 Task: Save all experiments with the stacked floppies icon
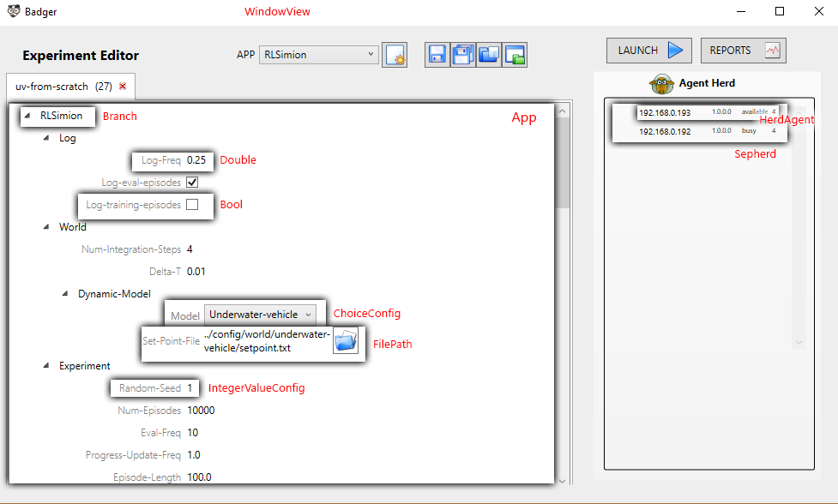(x=463, y=55)
